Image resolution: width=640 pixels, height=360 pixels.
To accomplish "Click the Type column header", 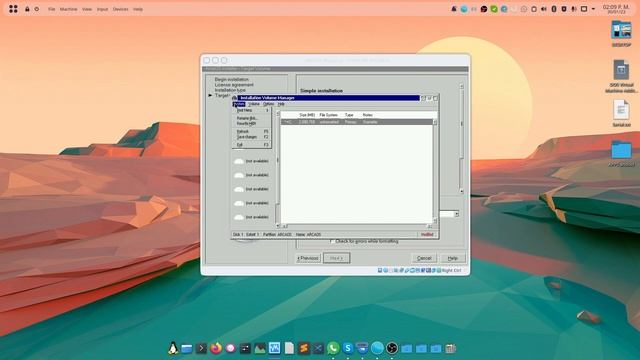I will (x=349, y=115).
